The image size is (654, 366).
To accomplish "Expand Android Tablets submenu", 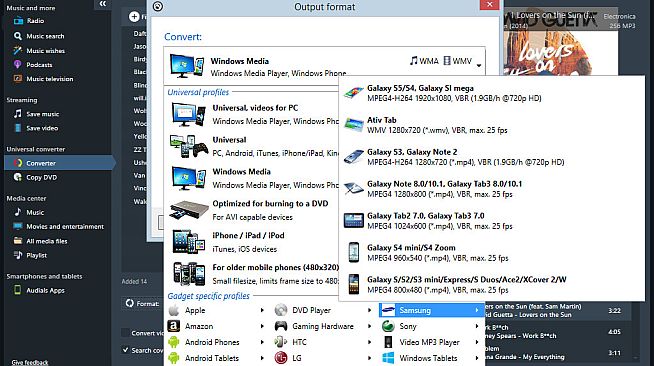I will [217, 358].
